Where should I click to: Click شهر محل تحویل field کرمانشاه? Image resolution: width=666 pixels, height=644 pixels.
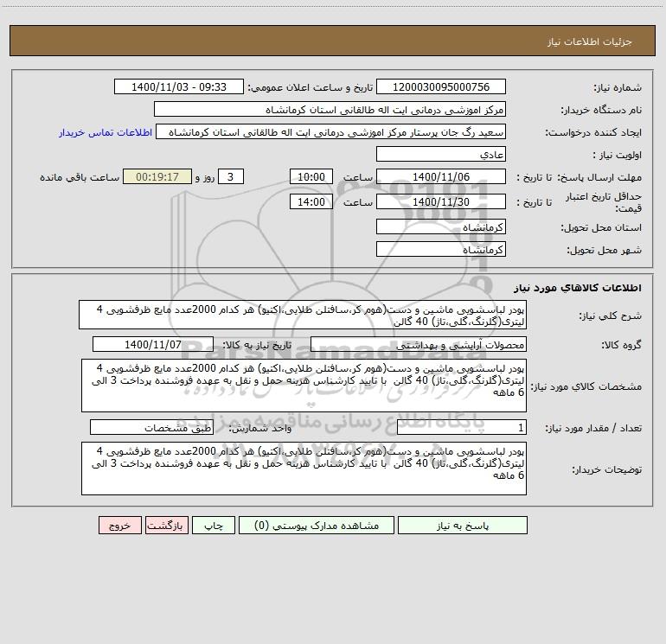[x=441, y=249]
